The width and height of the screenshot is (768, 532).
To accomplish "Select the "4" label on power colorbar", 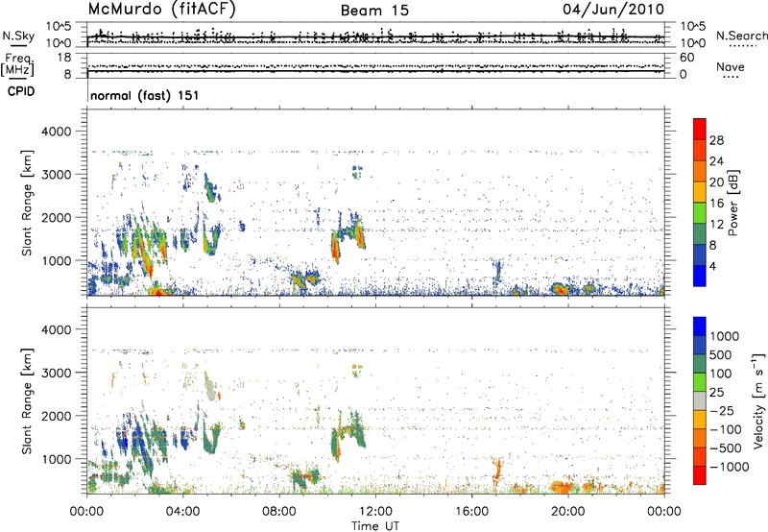I will (712, 267).
